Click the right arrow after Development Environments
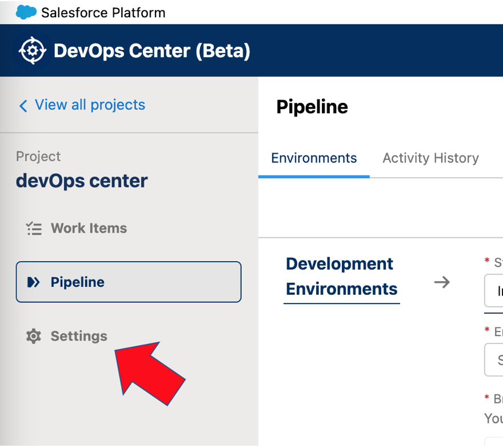This screenshot has height=448, width=503. [x=442, y=282]
